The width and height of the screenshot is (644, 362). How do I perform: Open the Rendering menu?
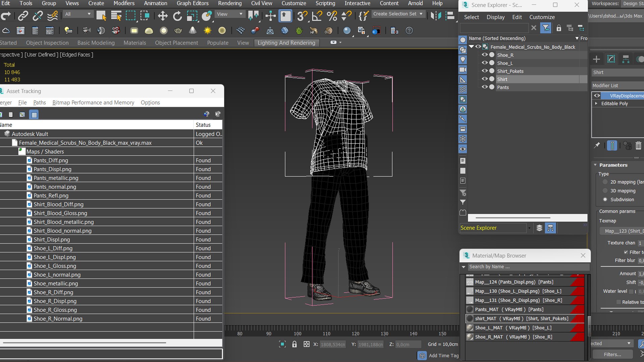coord(230,3)
